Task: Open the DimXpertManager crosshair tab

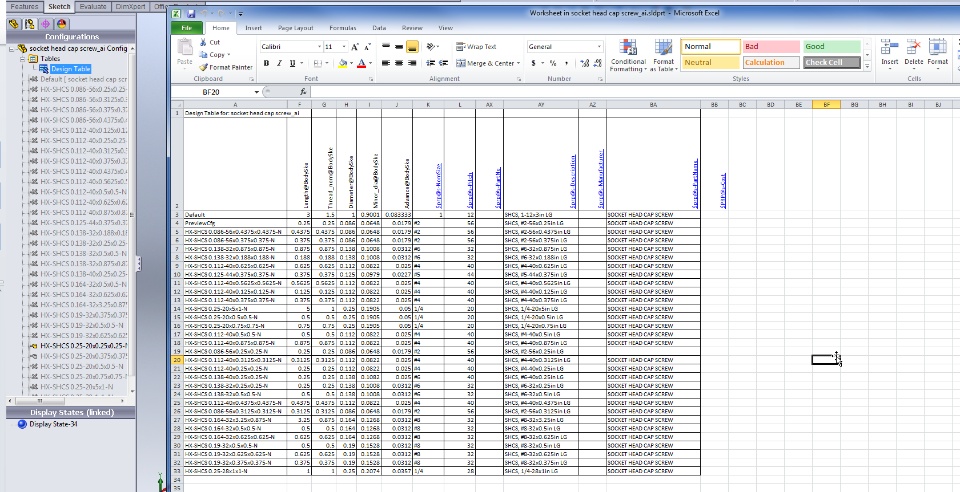Action: 45,24
